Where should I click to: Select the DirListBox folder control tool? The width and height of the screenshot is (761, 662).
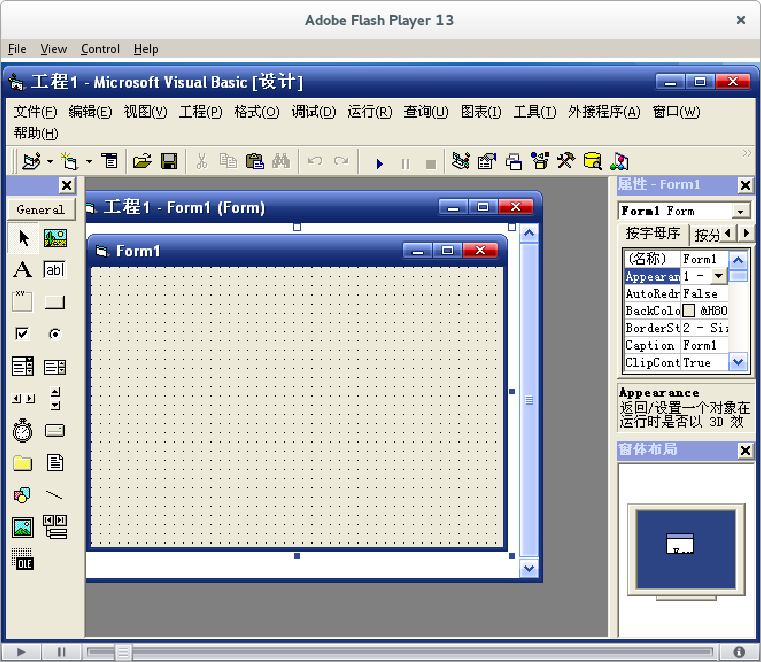click(22, 463)
